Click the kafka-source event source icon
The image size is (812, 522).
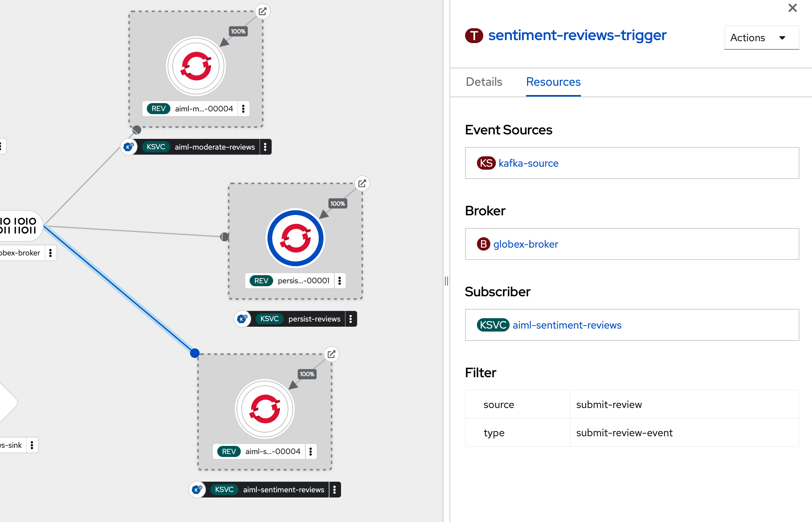(485, 163)
